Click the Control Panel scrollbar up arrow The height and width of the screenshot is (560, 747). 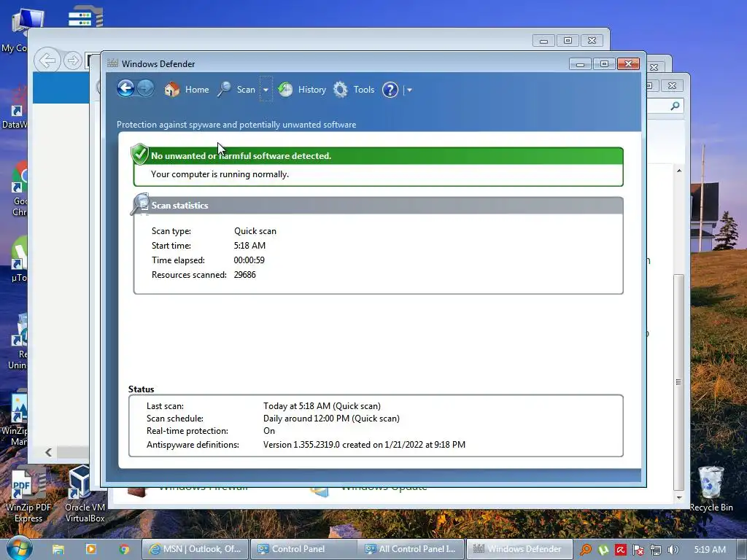click(679, 171)
